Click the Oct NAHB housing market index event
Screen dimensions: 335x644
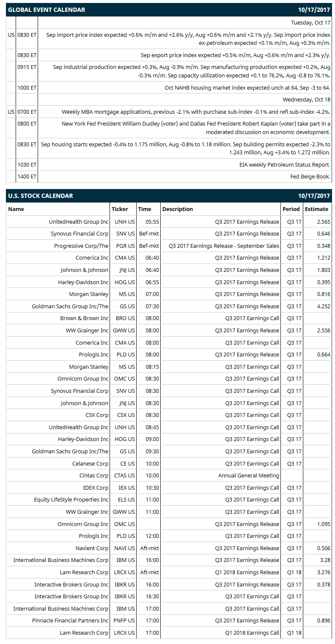pyautogui.click(x=247, y=88)
